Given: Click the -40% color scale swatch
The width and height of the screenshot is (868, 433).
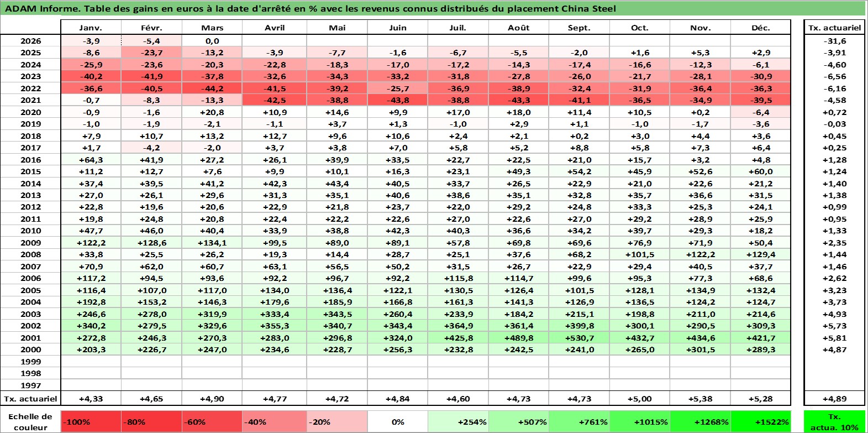Looking at the screenshot, I should (275, 422).
